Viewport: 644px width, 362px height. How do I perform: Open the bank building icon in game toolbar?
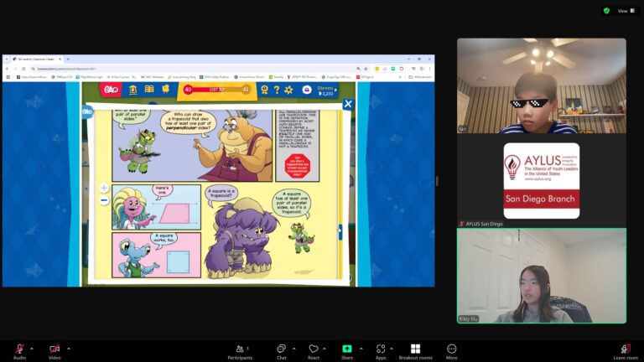(133, 90)
